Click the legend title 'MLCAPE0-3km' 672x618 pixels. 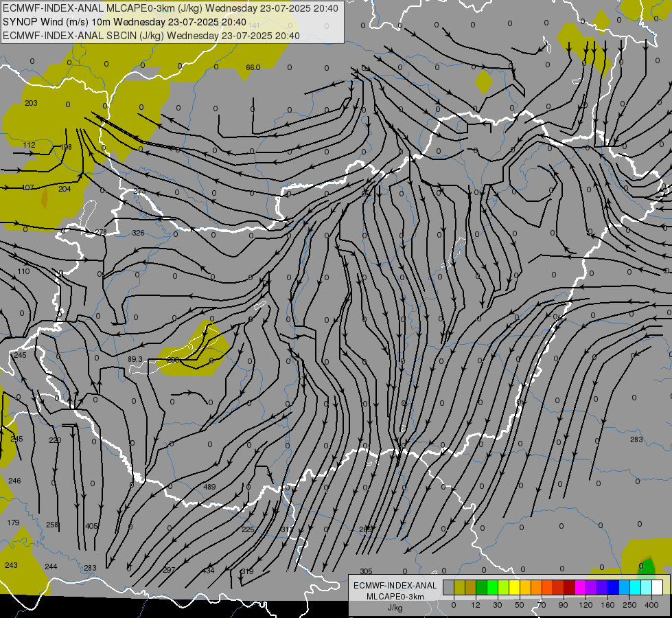[395, 597]
